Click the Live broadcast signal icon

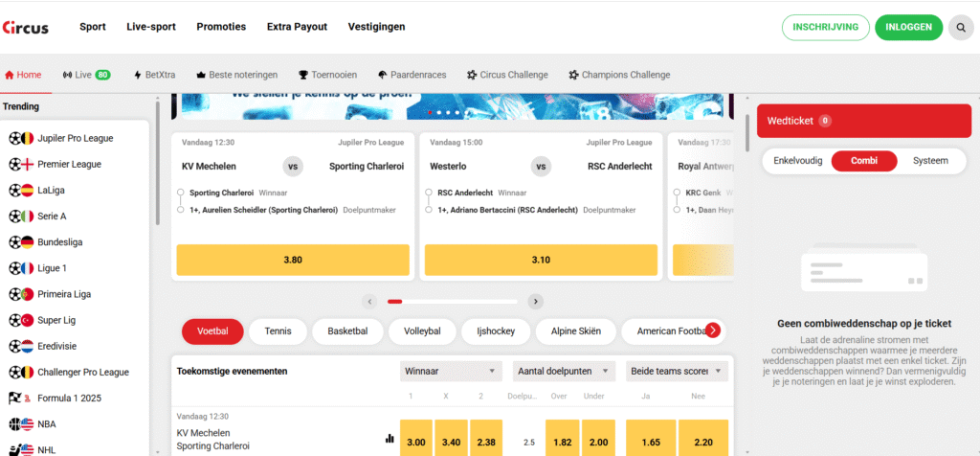click(x=68, y=75)
